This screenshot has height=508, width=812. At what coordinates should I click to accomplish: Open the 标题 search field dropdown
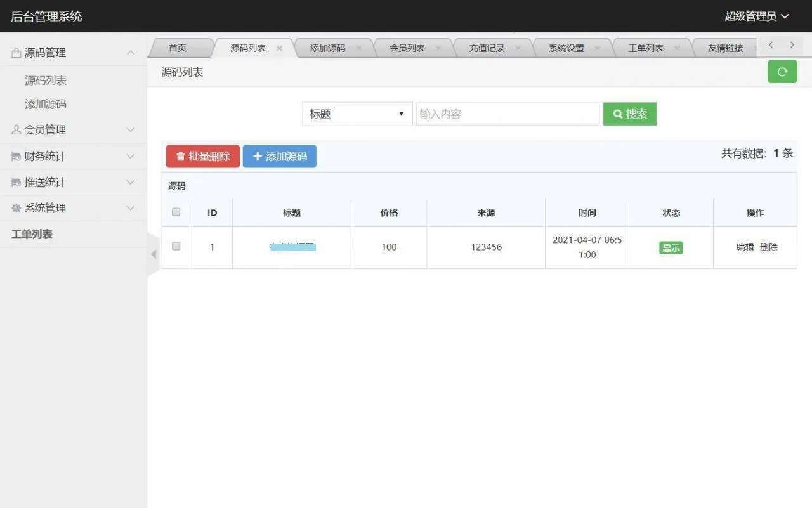click(357, 114)
